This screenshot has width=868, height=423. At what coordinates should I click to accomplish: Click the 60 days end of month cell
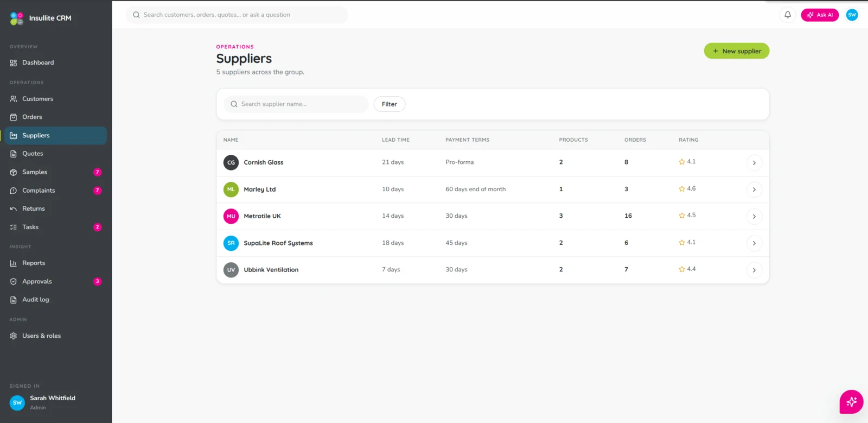click(x=475, y=190)
